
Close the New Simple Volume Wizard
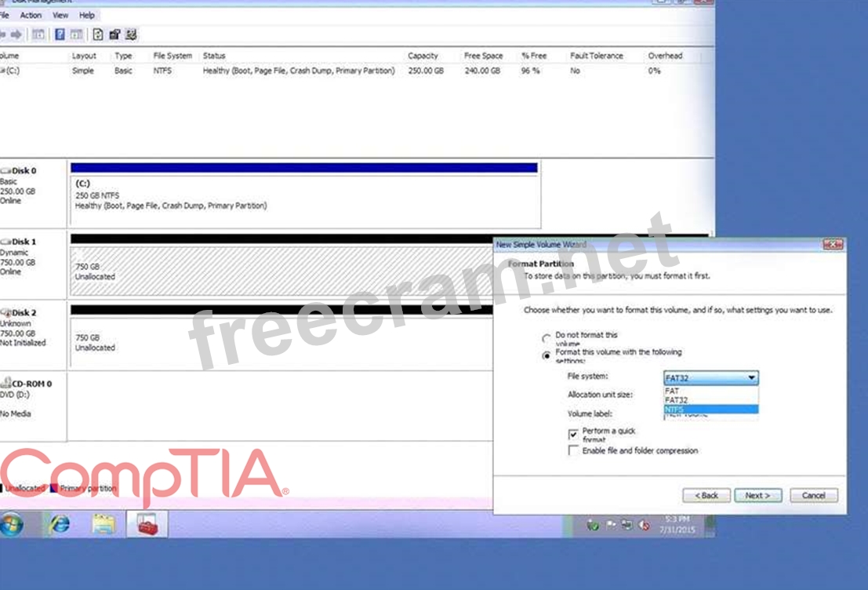833,244
